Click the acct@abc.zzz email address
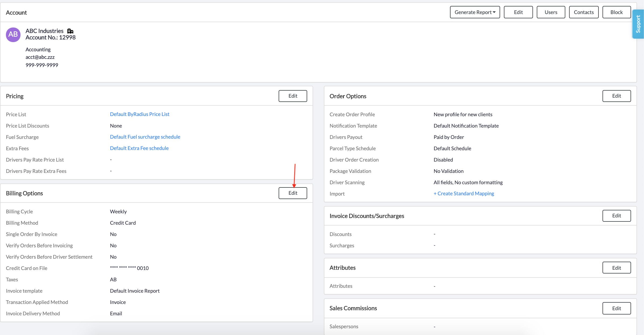The image size is (644, 335). click(x=40, y=57)
